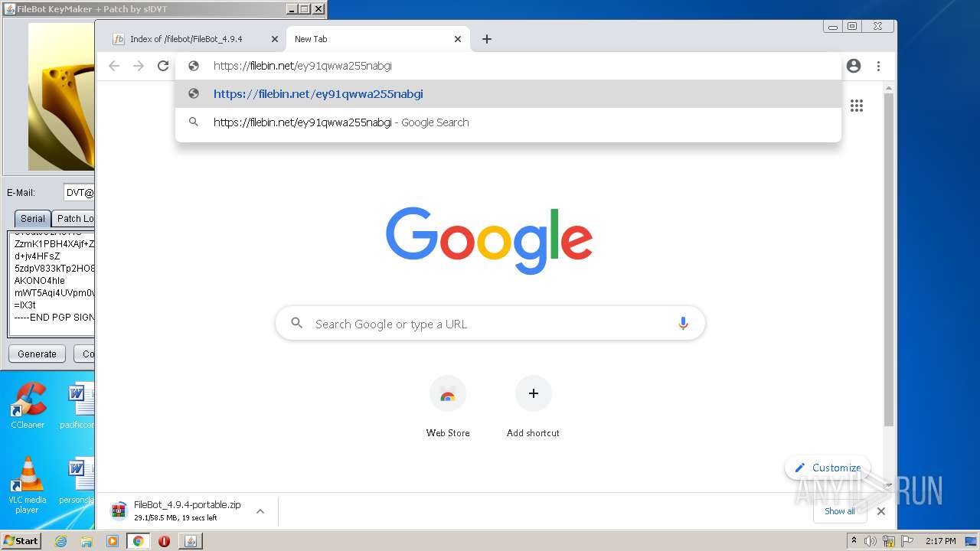Click the Chrome page vertical scrollbar

pyautogui.click(x=889, y=260)
